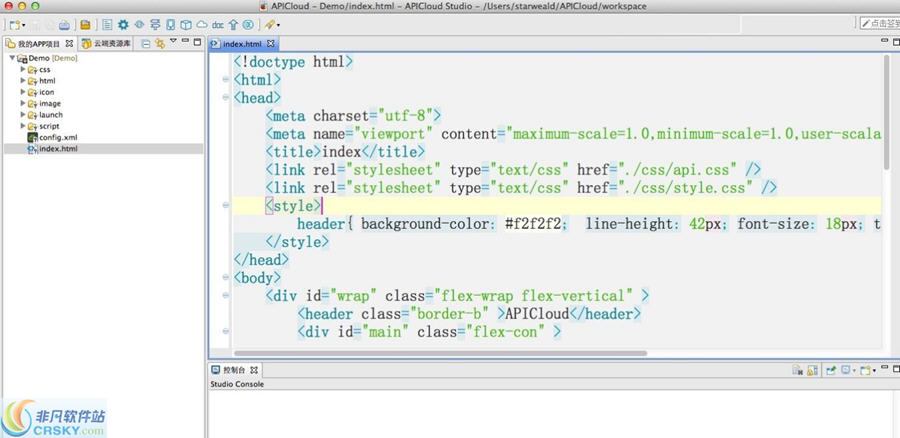
Task: Click the doc documentation toolbar icon
Action: tap(218, 25)
